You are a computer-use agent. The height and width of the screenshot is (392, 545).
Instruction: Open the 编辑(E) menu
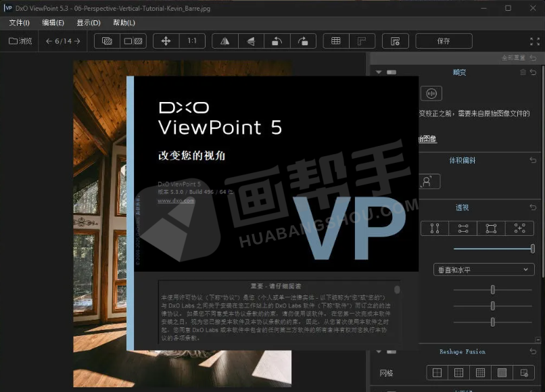tap(53, 23)
